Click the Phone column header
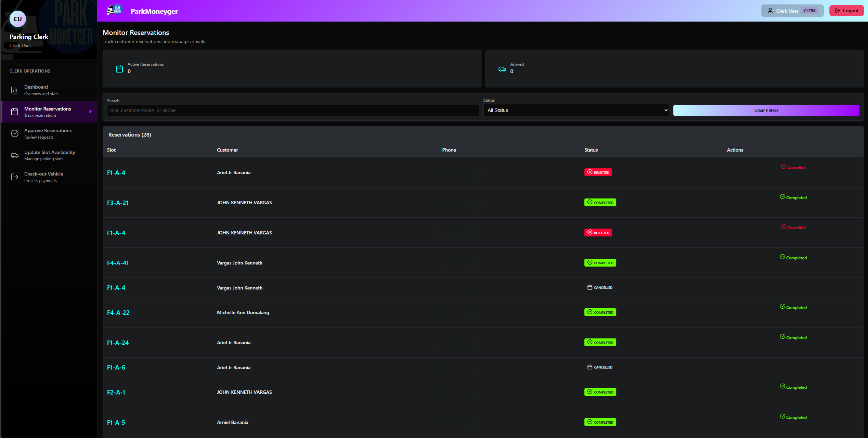The image size is (868, 438). click(449, 150)
